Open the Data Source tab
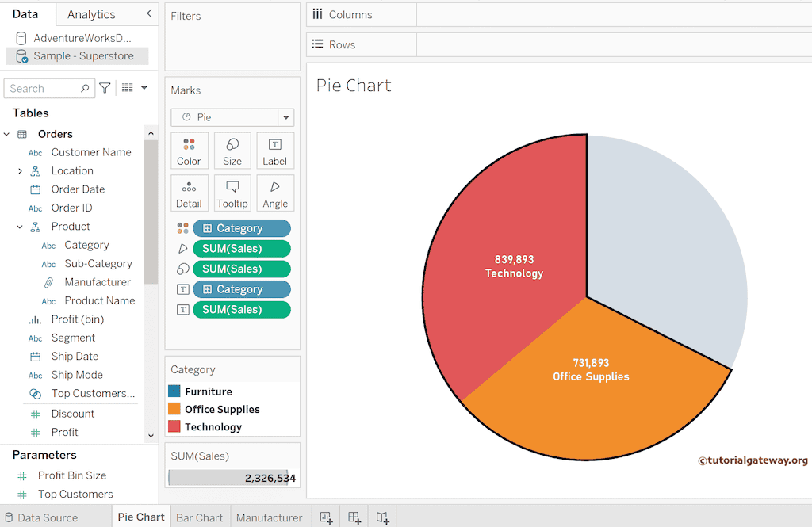Screen dimensions: 812x527 (41, 517)
